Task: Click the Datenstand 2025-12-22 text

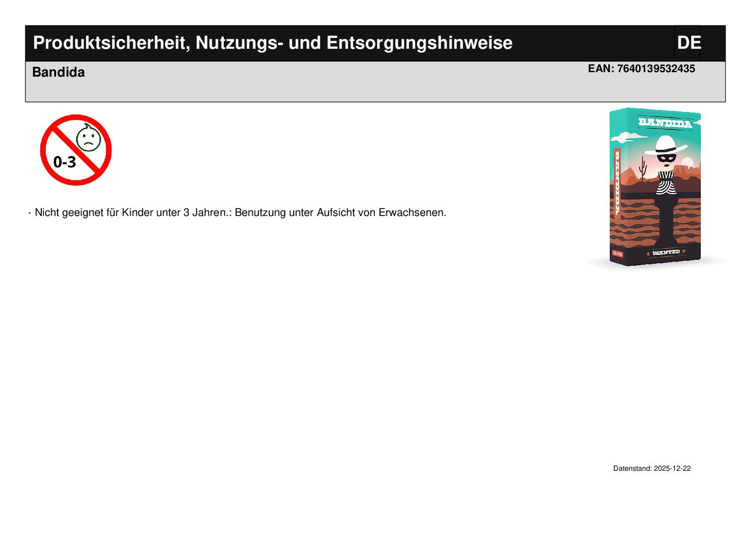Action: [652, 468]
